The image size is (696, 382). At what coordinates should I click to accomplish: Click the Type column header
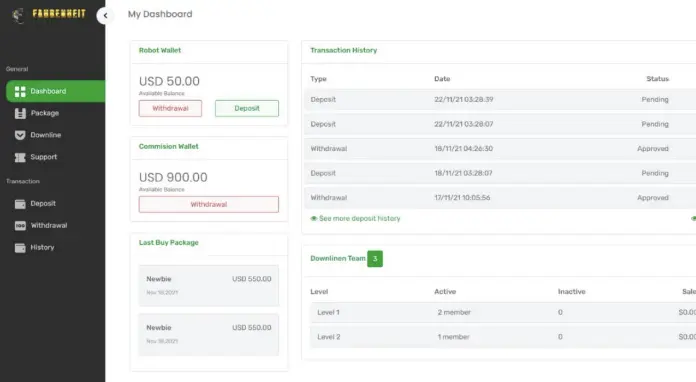(318, 79)
